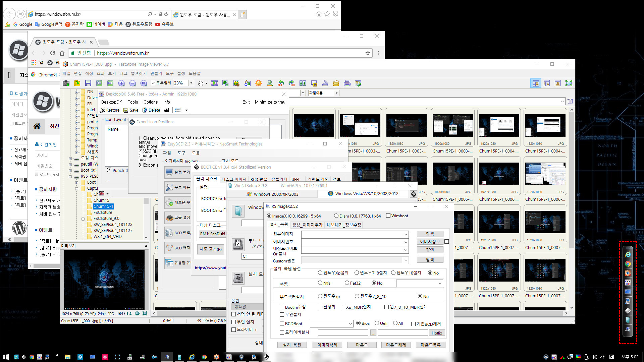Toggle the 부드럽게 smooth checkbox
Viewport: 644px width, 362px height.
(x=153, y=83)
